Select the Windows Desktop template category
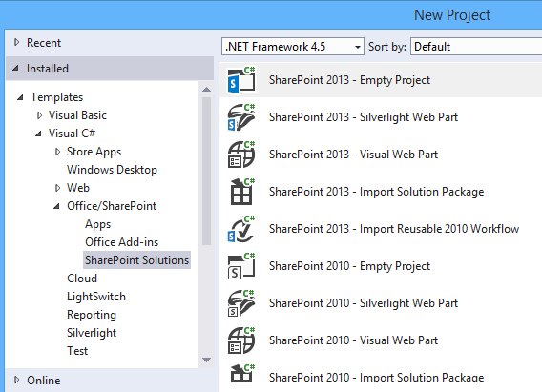542x392 pixels. (x=112, y=170)
